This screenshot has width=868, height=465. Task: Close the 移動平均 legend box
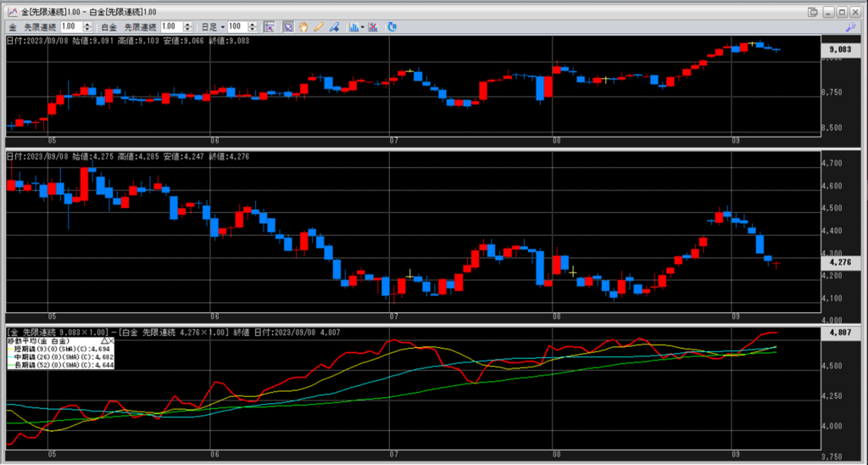pyautogui.click(x=110, y=339)
